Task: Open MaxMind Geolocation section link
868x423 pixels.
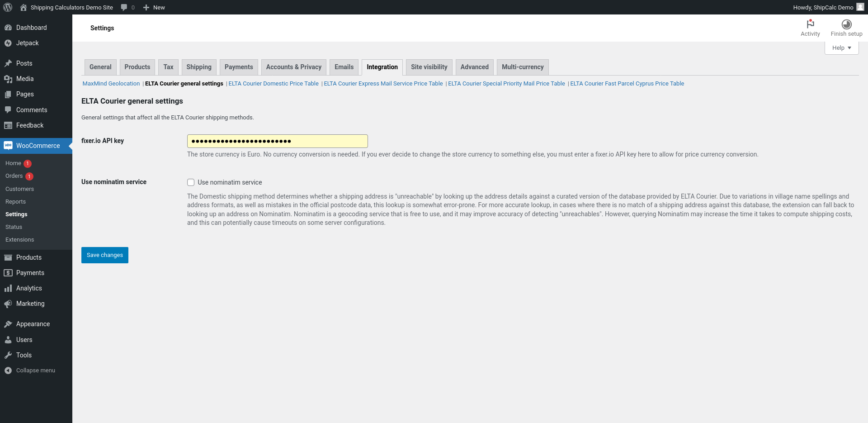Action: point(111,84)
